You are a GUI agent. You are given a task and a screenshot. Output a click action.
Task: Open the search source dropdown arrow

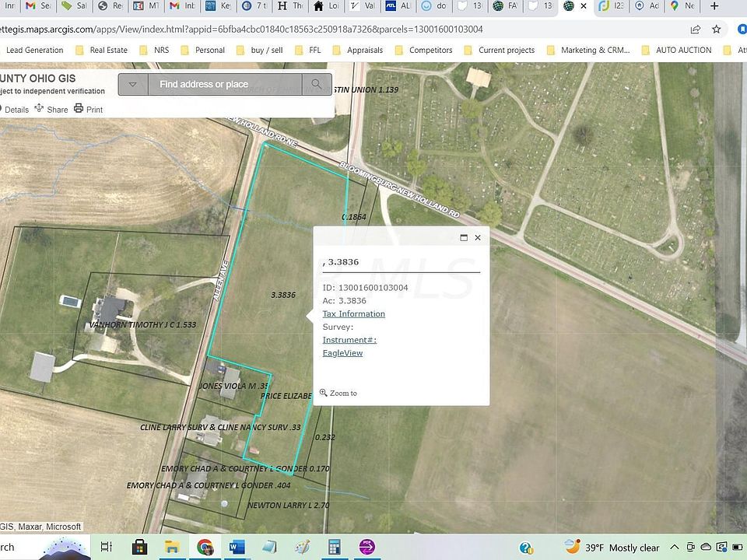pyautogui.click(x=133, y=84)
